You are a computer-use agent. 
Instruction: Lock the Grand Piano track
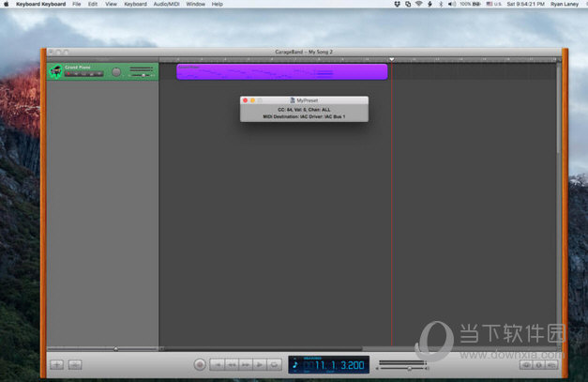click(92, 74)
